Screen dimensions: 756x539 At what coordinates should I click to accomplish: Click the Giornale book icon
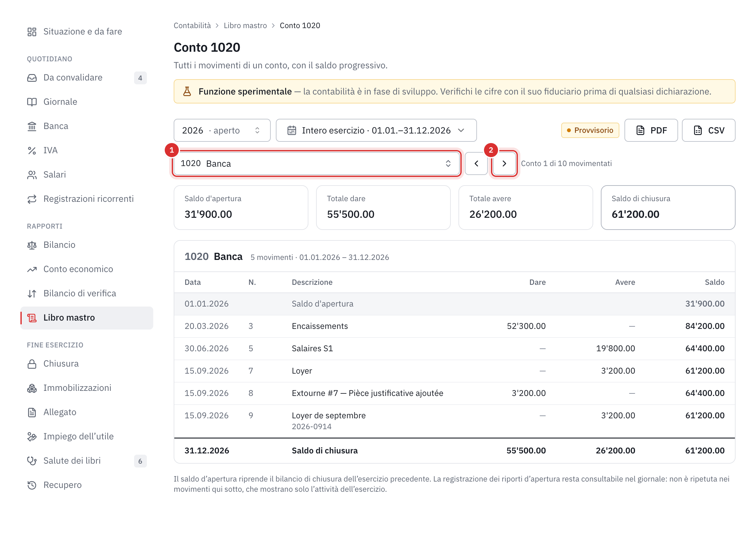click(32, 102)
